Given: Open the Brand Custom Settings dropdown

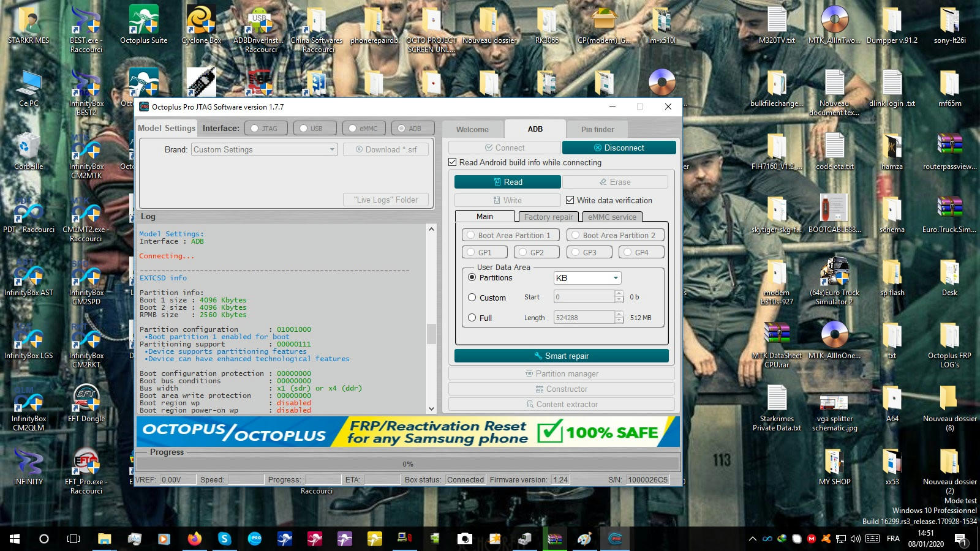Looking at the screenshot, I should click(264, 149).
